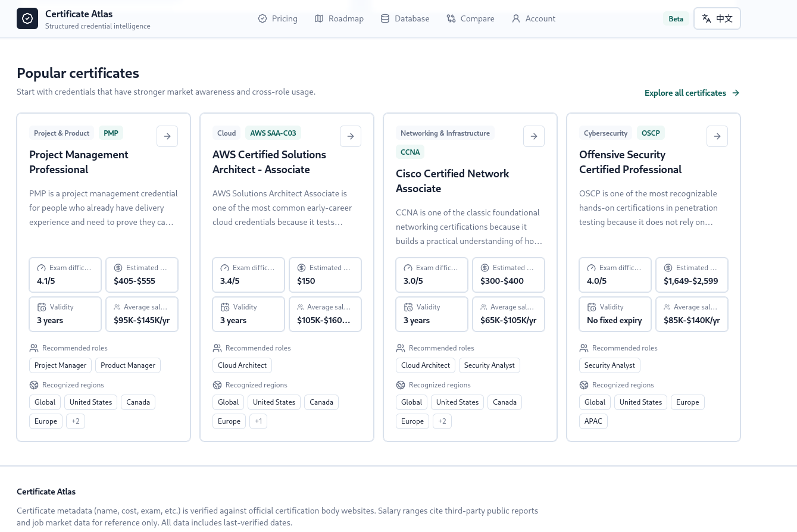Click the $150 estimated cost value
797x532 pixels.
click(306, 281)
